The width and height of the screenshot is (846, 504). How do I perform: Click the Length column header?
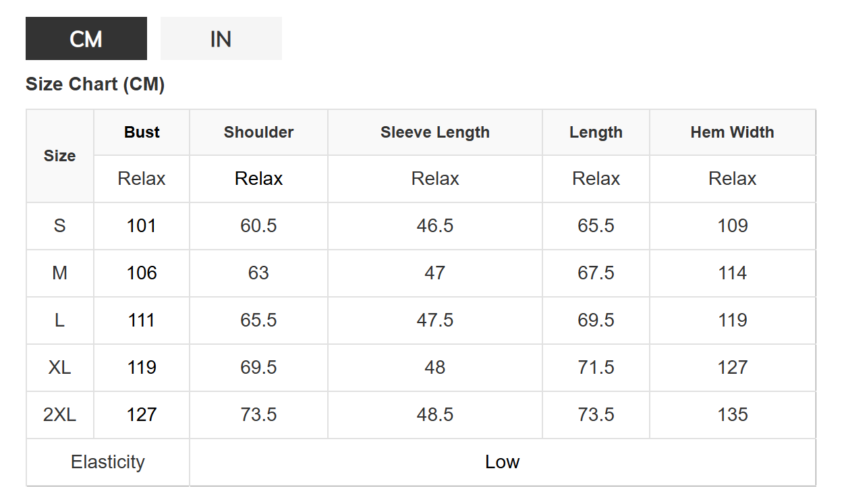click(x=596, y=132)
